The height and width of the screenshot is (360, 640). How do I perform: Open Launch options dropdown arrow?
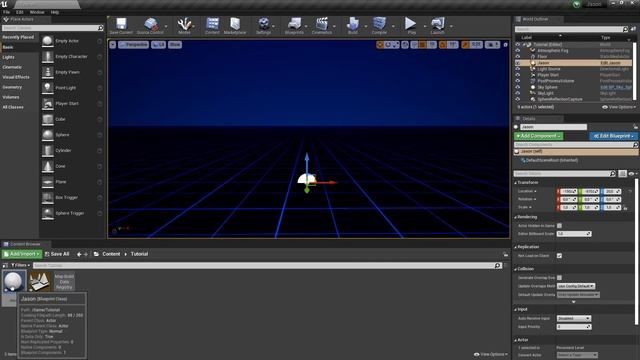tap(451, 27)
